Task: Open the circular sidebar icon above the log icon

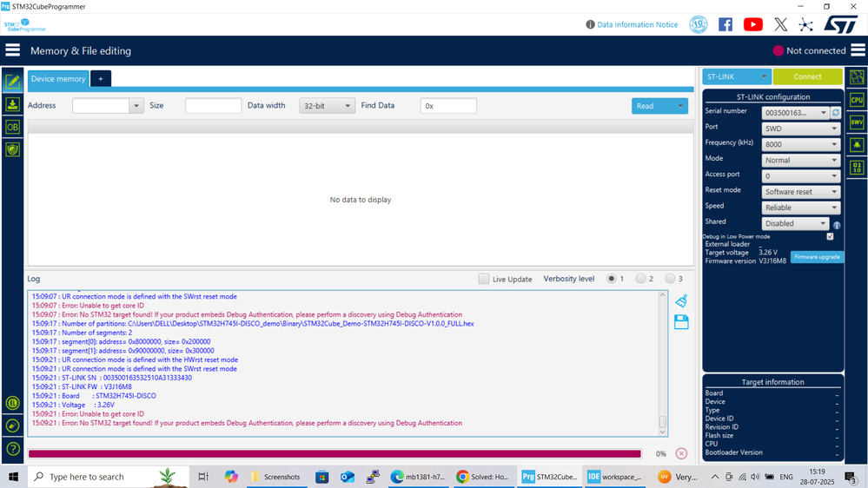Action: click(13, 403)
